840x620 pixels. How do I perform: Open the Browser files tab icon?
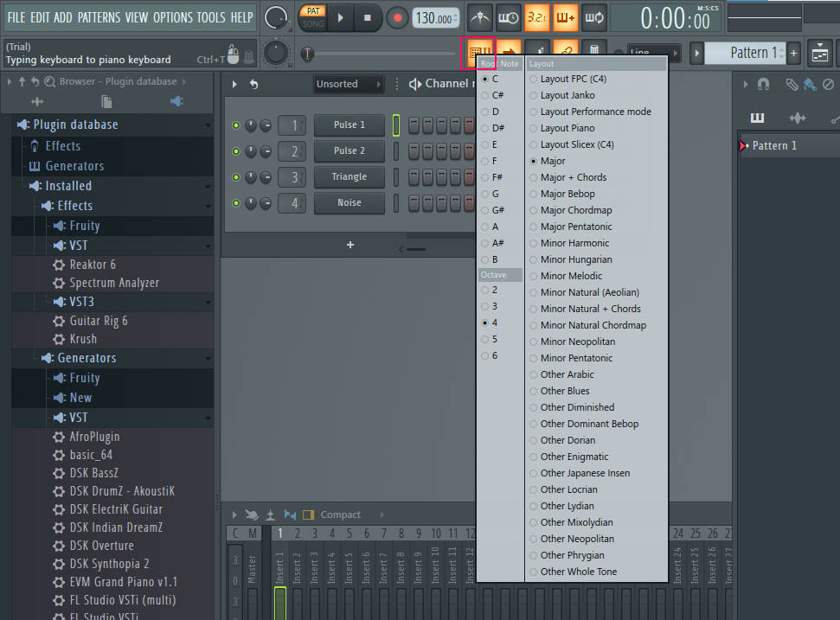point(106,101)
